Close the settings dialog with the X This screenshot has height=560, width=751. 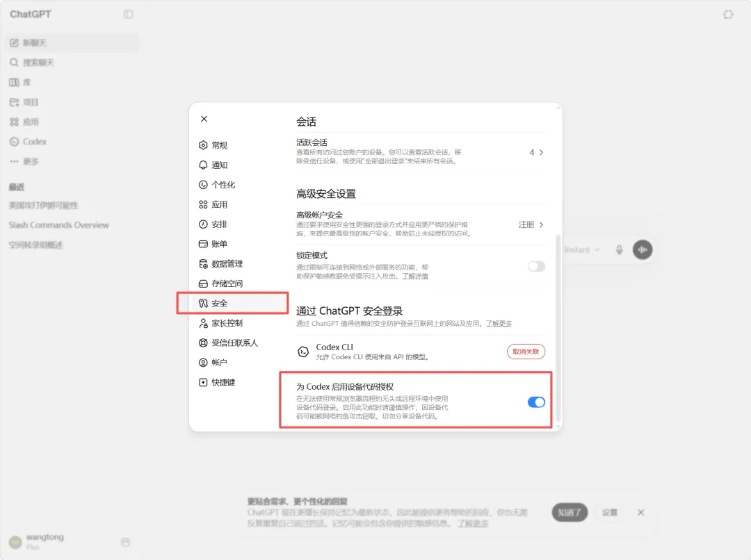pos(204,119)
